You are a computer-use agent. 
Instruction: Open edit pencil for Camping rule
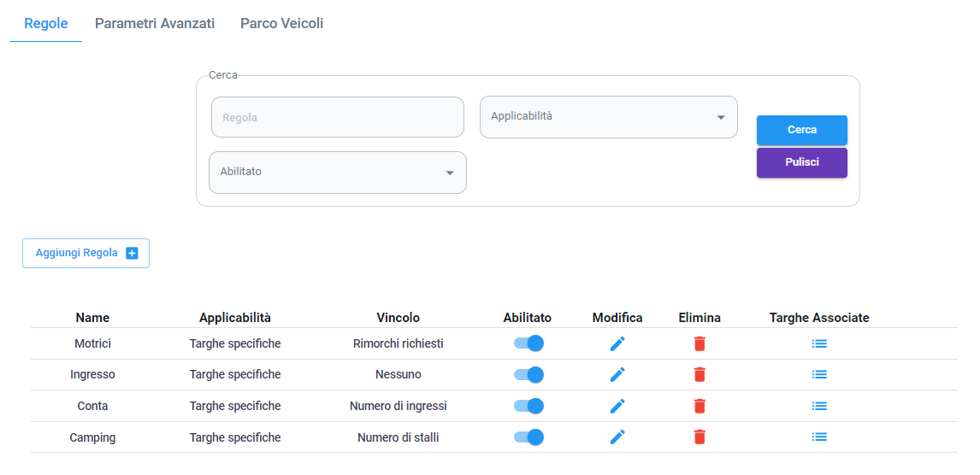617,437
